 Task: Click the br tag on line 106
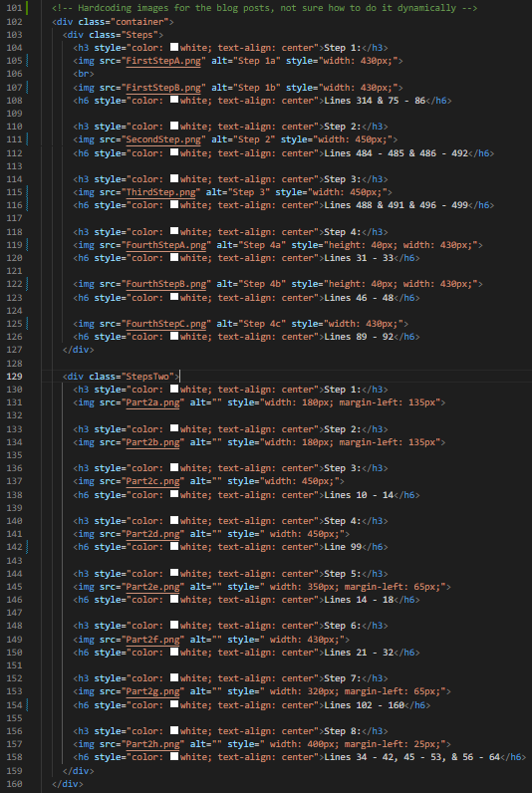(x=84, y=74)
